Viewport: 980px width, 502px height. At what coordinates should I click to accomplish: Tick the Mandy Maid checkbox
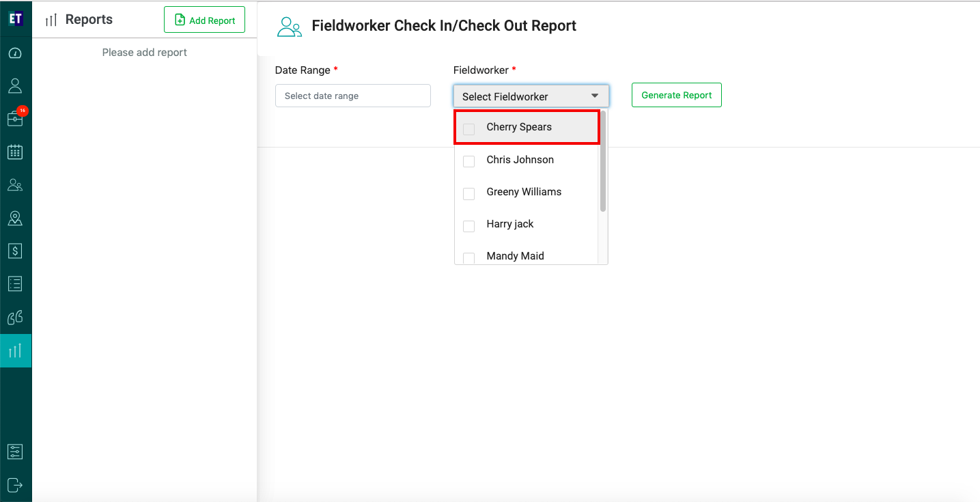click(469, 257)
